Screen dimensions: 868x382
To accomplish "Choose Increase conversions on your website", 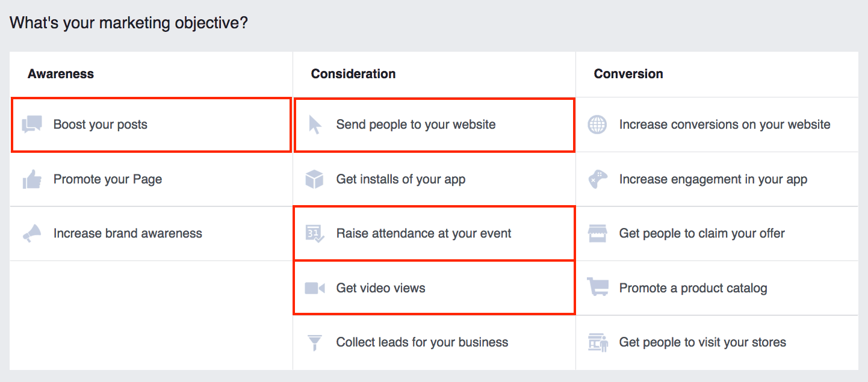I will pyautogui.click(x=725, y=125).
